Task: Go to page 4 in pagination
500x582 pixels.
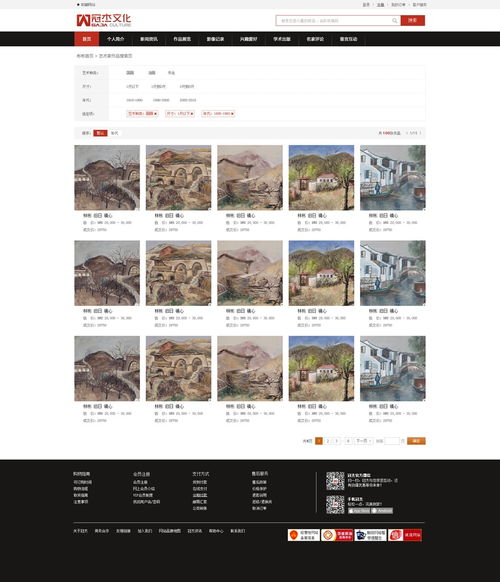Action: coord(348,441)
